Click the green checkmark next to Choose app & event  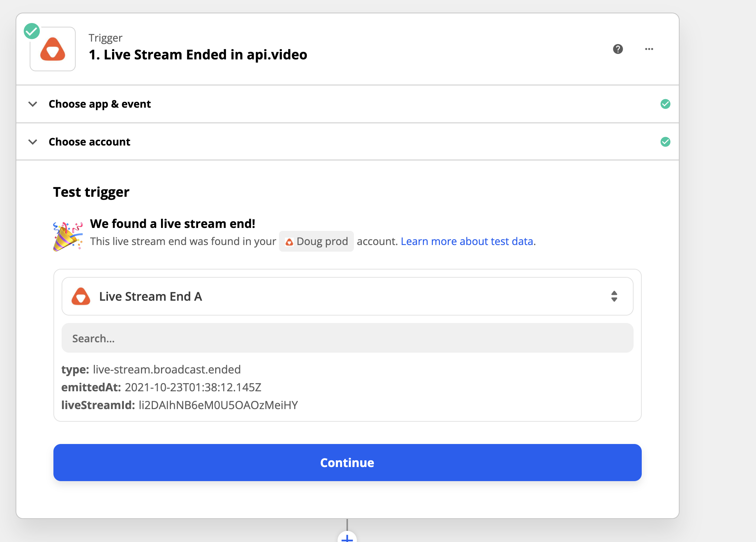[665, 104]
